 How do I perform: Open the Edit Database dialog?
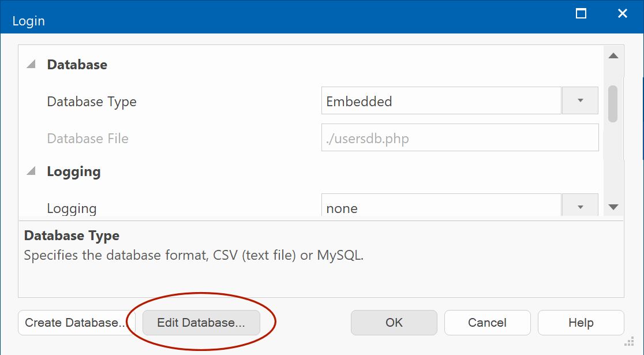click(201, 323)
